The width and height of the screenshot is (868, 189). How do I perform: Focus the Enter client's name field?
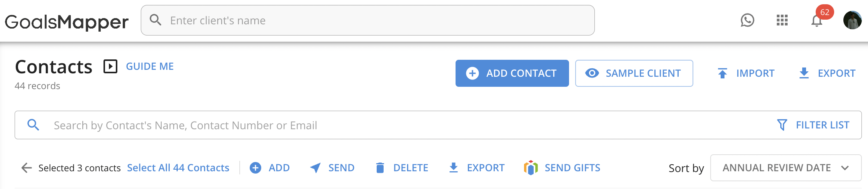(x=368, y=20)
